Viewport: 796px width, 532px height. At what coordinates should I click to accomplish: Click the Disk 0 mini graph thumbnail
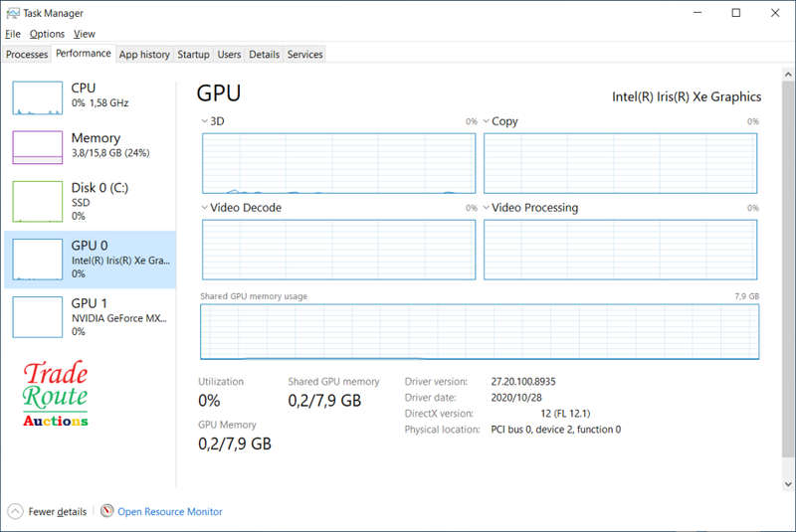tap(38, 202)
